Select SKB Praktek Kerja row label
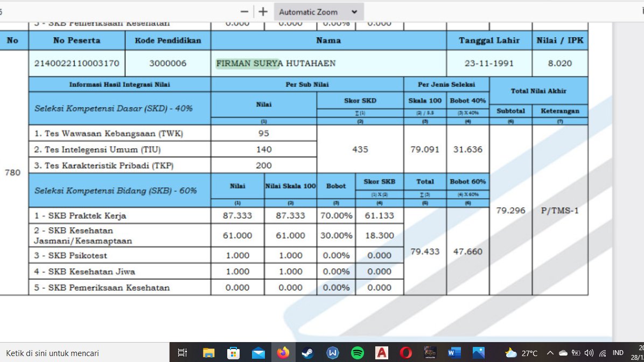 [80, 215]
